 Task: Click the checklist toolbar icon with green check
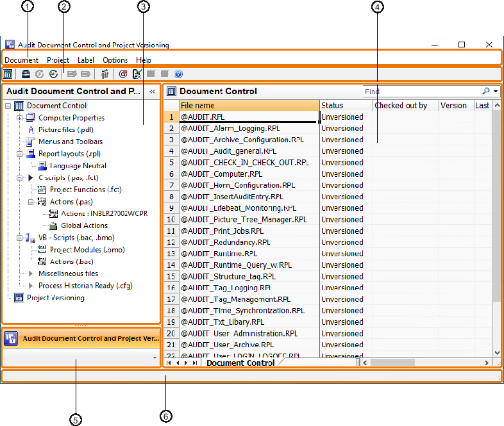click(137, 74)
